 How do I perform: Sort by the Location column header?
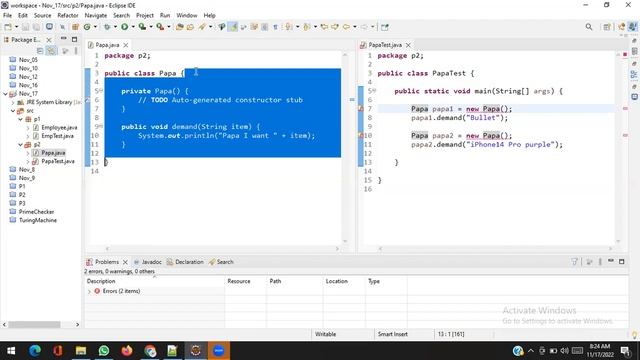tap(344, 281)
